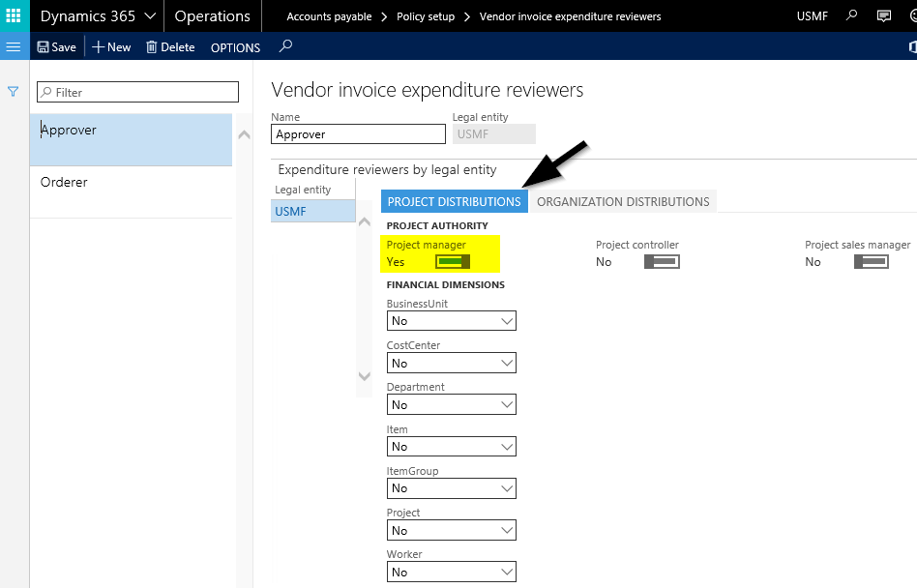
Task: Click the action bar search magnifier
Action: tap(285, 46)
